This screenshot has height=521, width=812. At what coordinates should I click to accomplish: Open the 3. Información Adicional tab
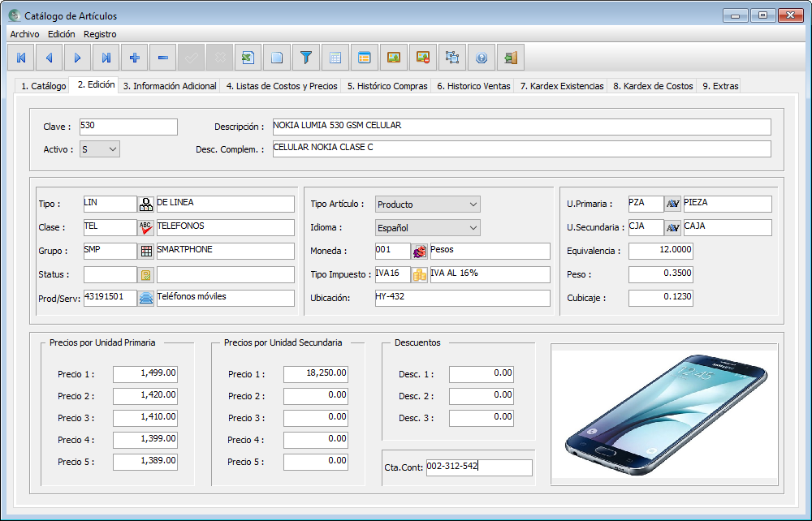click(170, 86)
